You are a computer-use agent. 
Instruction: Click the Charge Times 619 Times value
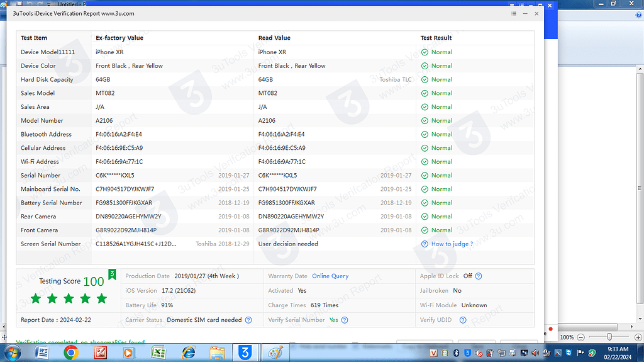click(x=325, y=305)
